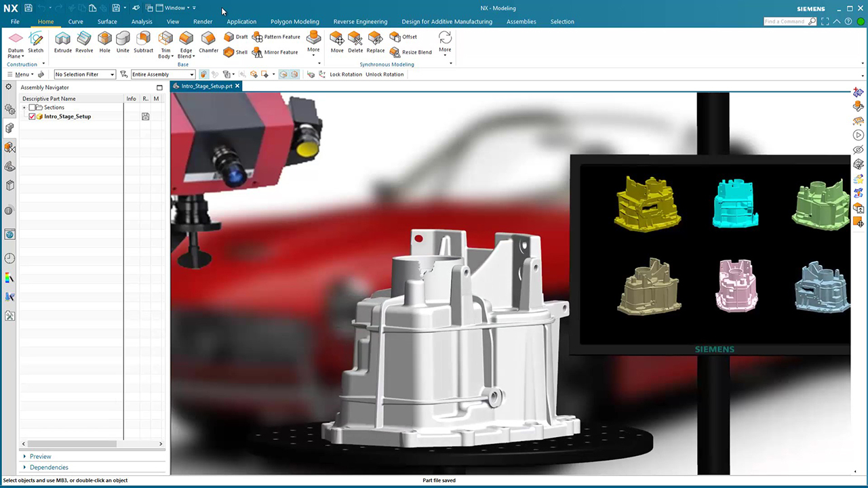Click the Lock Rotation button
Viewport: 868px width, 488px height.
346,75
